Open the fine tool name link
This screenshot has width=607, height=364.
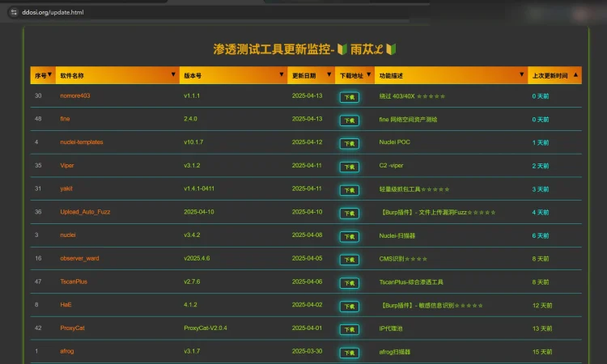(65, 119)
